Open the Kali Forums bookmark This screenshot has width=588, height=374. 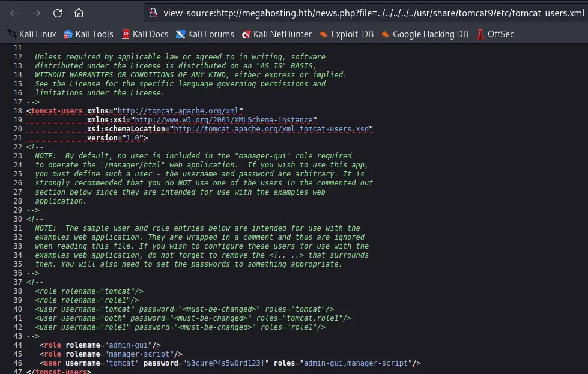(x=205, y=34)
